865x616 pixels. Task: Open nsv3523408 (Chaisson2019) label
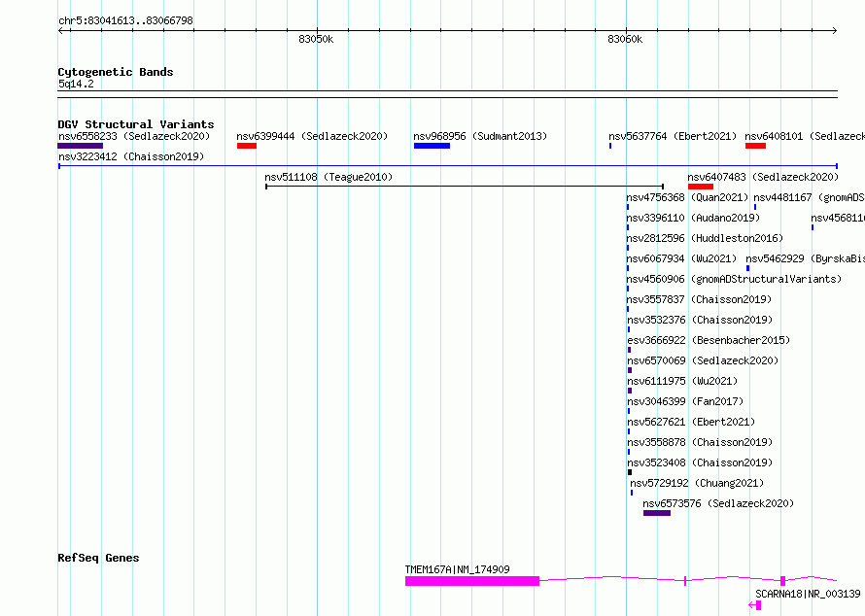point(700,462)
